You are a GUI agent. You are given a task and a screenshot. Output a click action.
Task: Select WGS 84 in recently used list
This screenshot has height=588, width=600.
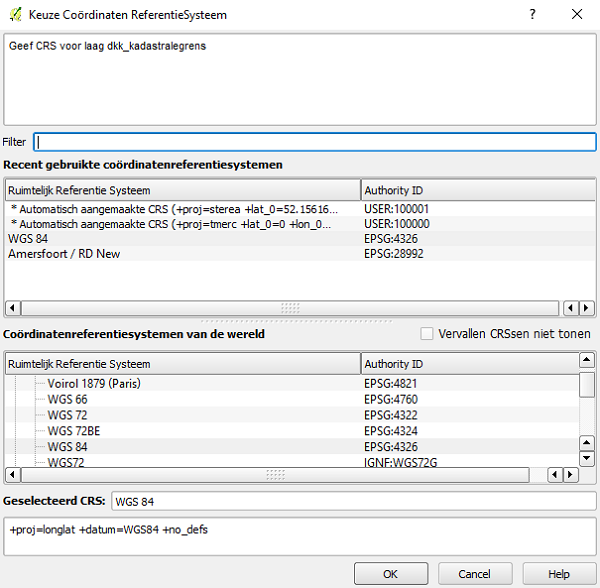28,239
